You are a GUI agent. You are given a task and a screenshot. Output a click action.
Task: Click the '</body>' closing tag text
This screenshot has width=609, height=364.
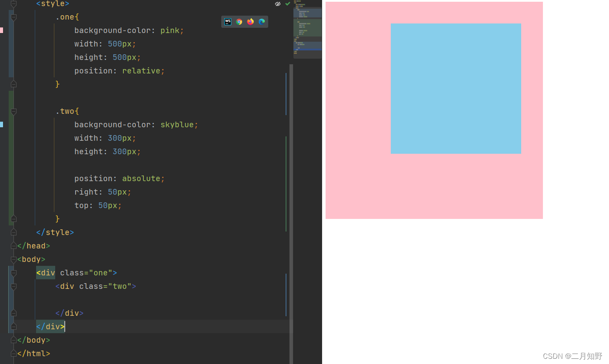(x=33, y=340)
